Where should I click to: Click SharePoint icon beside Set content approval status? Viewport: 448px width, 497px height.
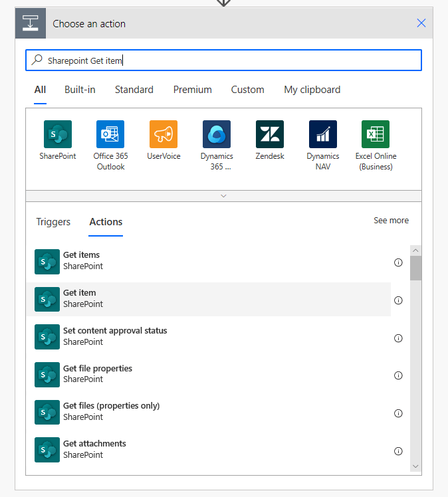(47, 337)
